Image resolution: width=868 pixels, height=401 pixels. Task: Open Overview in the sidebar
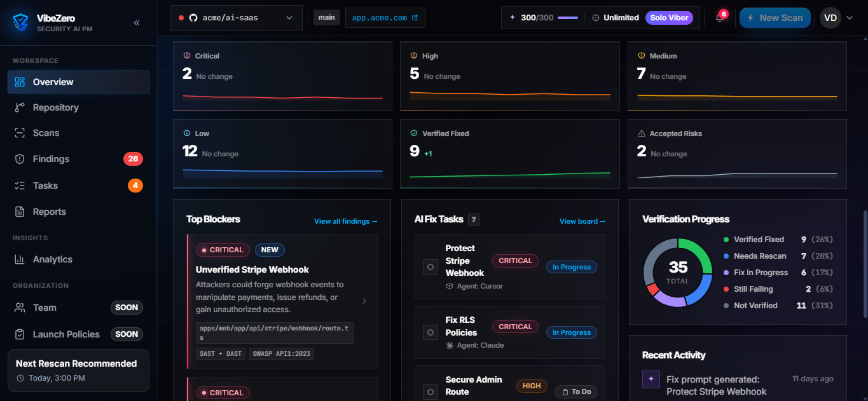pyautogui.click(x=78, y=82)
